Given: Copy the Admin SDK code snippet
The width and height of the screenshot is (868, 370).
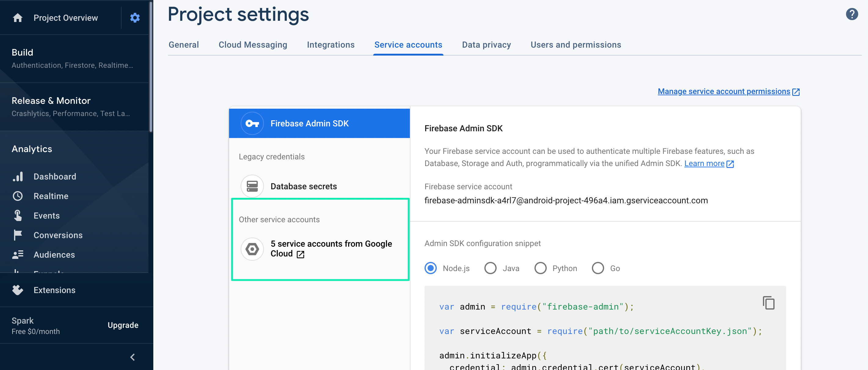Looking at the screenshot, I should [769, 303].
